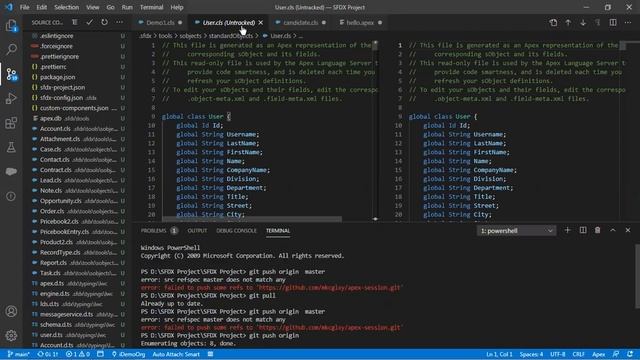Open the Search view in activity bar
The width and height of the screenshot is (640, 360).
11,50
